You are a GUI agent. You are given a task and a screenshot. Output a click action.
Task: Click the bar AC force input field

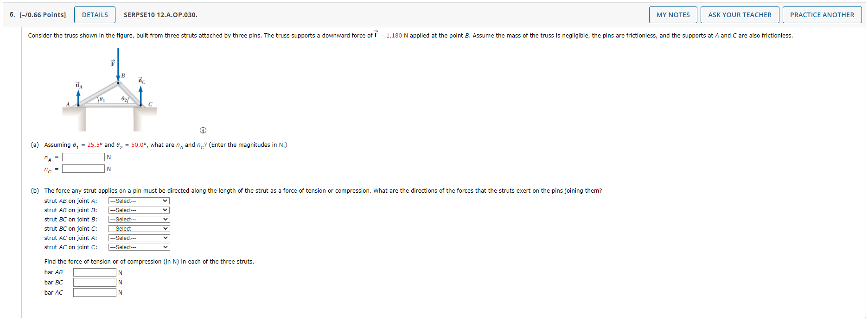pyautogui.click(x=94, y=292)
